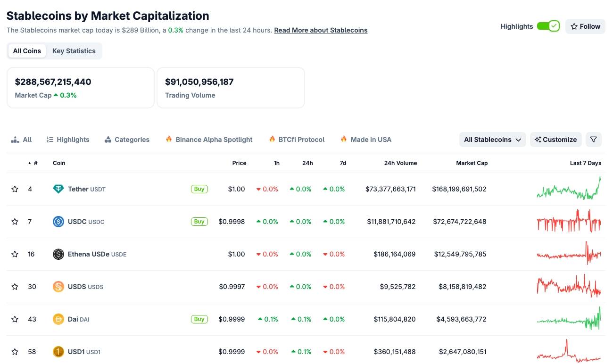Screen dimensions: 613x364
Task: Click Buy button for USDC
Action: [199, 222]
